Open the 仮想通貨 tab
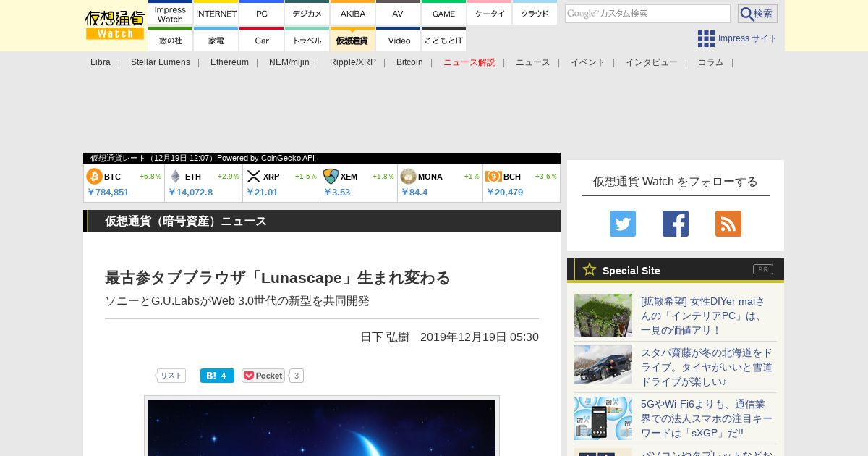 (353, 40)
